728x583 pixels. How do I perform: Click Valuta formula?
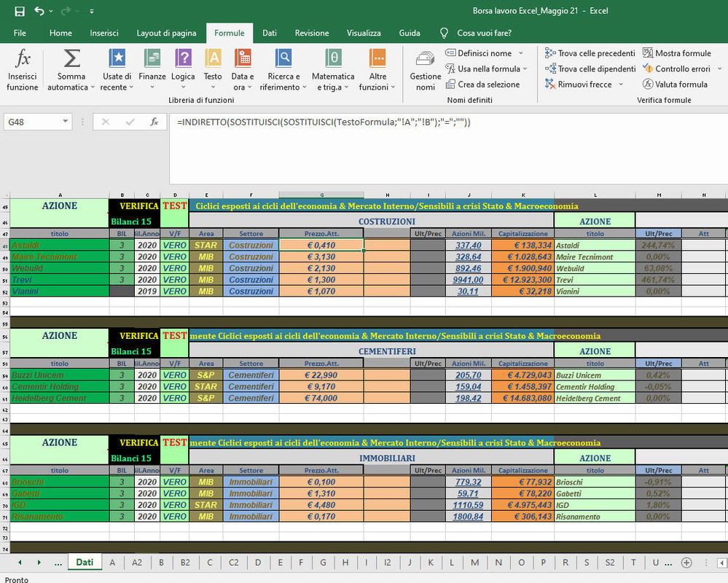pos(675,85)
